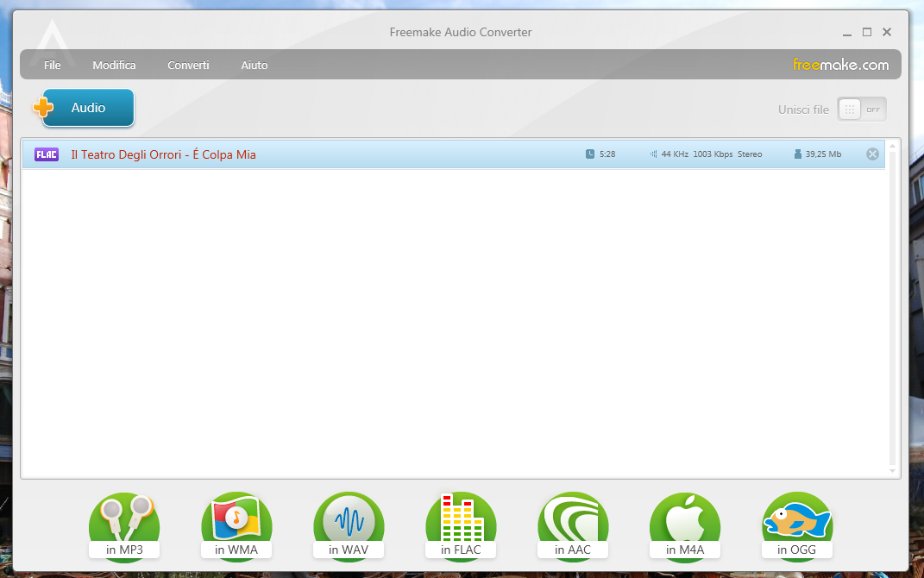Click the 39,25 Mb size text
This screenshot has width=924, height=578.
click(x=824, y=154)
